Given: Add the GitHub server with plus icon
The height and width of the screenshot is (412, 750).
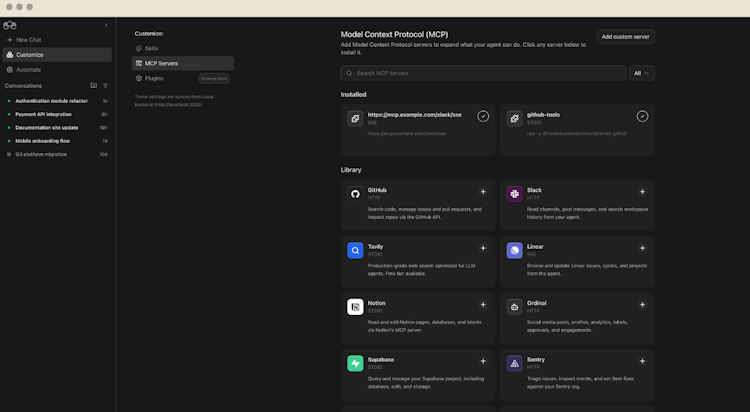Looking at the screenshot, I should pyautogui.click(x=483, y=192).
